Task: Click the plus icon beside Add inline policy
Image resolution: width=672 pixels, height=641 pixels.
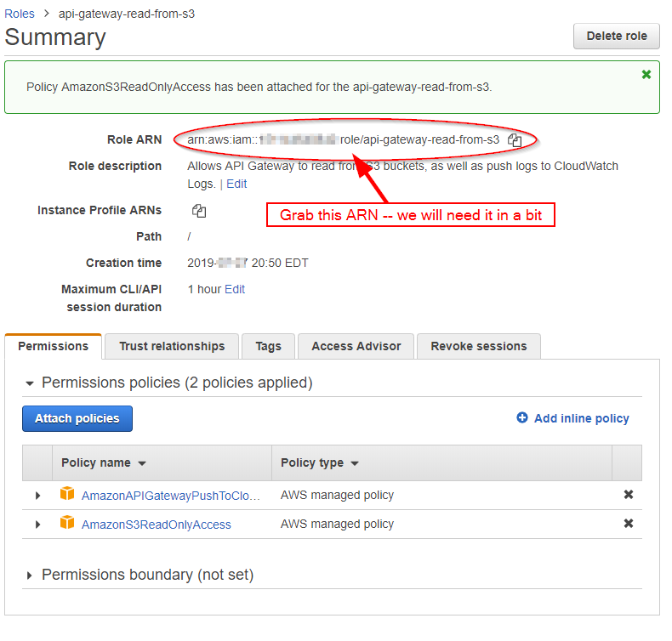Action: coord(522,417)
